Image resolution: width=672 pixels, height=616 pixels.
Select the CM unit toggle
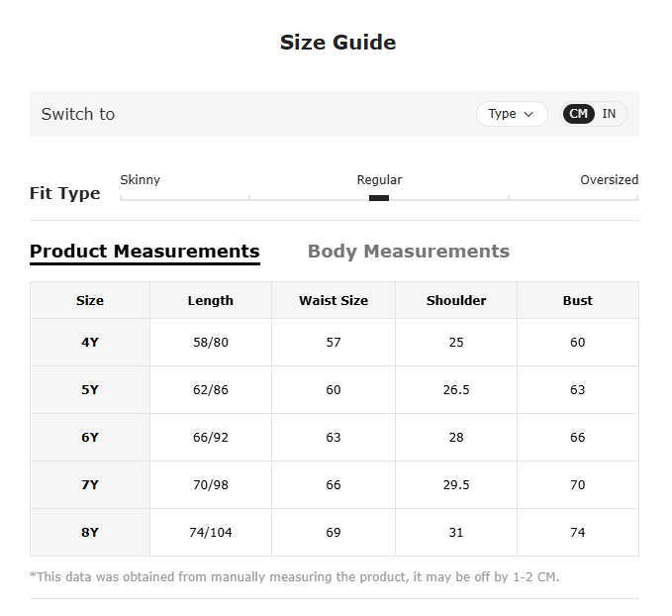(x=578, y=114)
